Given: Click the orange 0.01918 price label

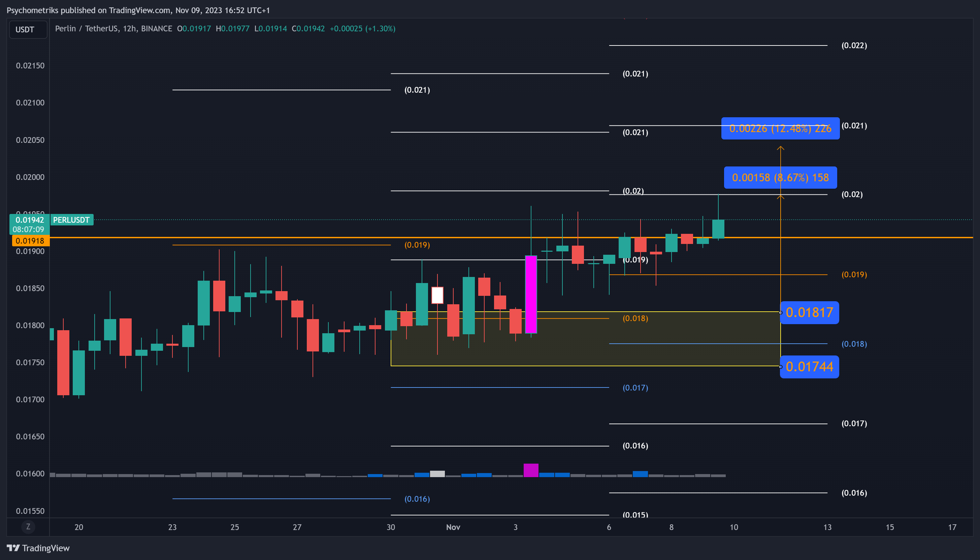Looking at the screenshot, I should (30, 241).
